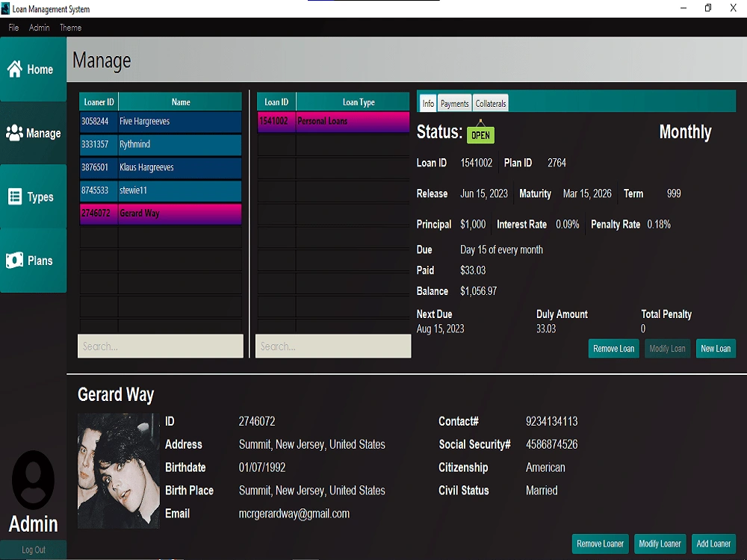Viewport: 747px width, 560px height.
Task: Click the principal value $1,000
Action: click(x=473, y=224)
